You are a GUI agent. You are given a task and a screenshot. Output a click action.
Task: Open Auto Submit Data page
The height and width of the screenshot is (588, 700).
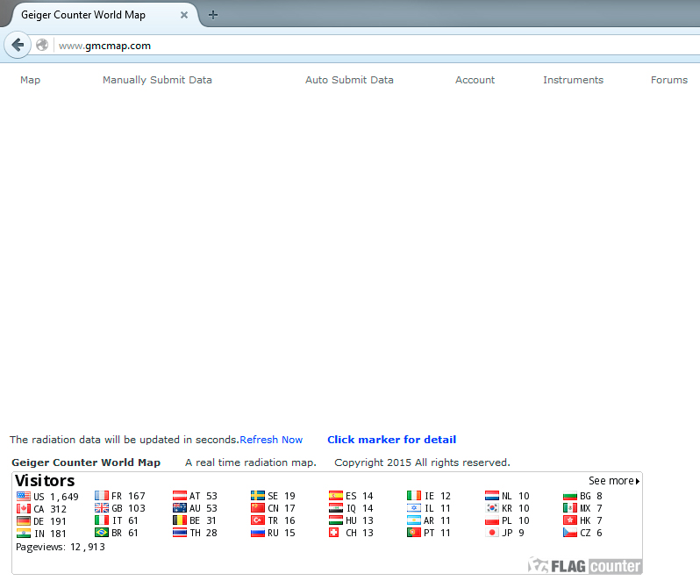(349, 80)
